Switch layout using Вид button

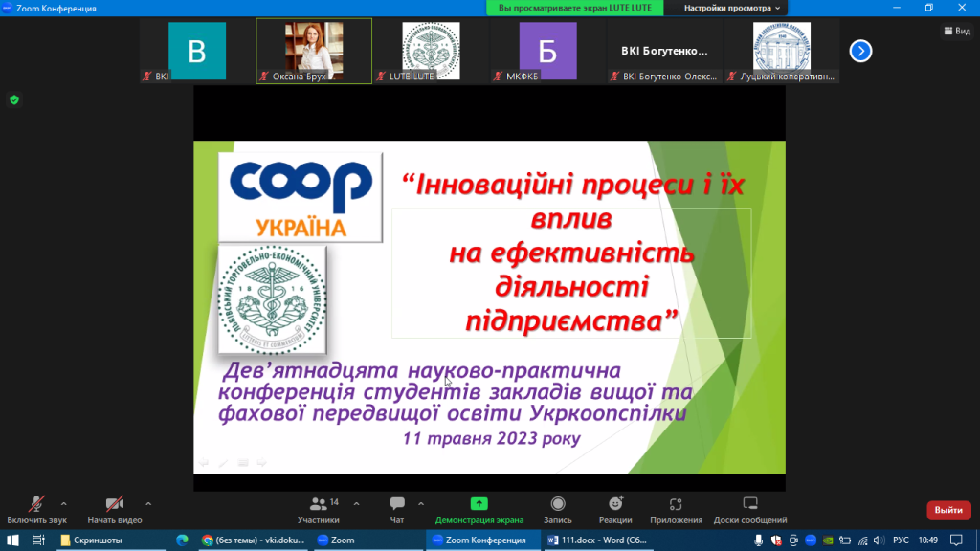956,31
